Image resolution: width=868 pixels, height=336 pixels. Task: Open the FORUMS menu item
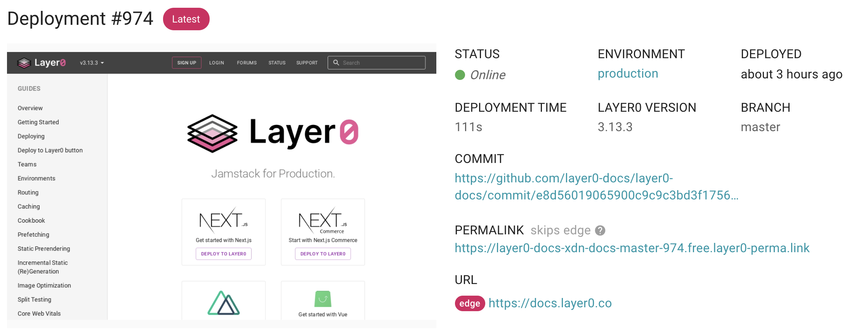(x=247, y=63)
